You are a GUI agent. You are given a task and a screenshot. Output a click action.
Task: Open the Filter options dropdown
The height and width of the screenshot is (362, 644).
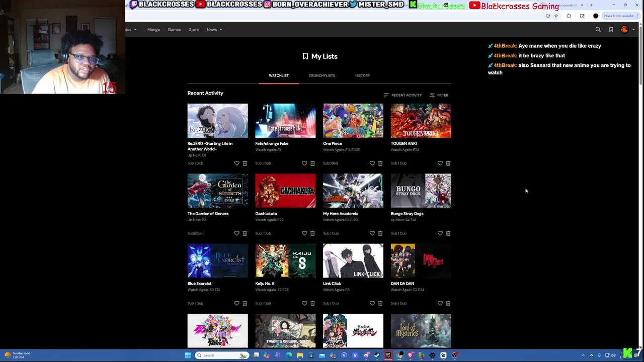point(439,95)
